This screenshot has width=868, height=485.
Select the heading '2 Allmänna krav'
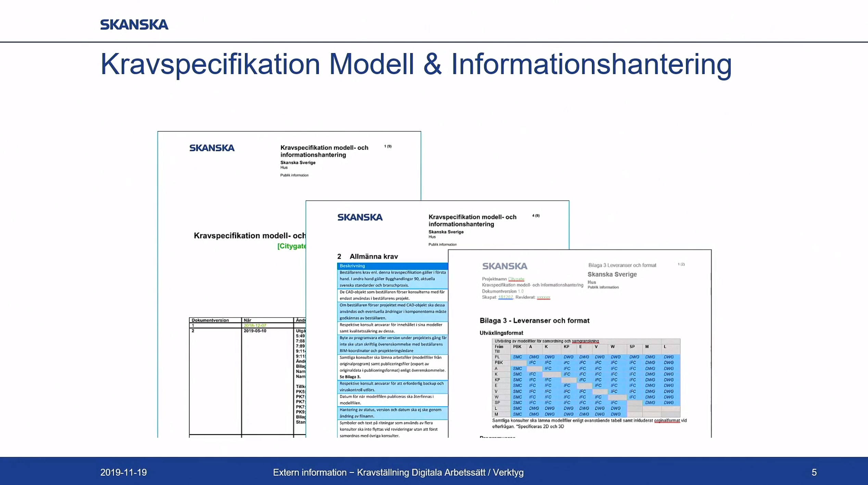click(x=367, y=256)
